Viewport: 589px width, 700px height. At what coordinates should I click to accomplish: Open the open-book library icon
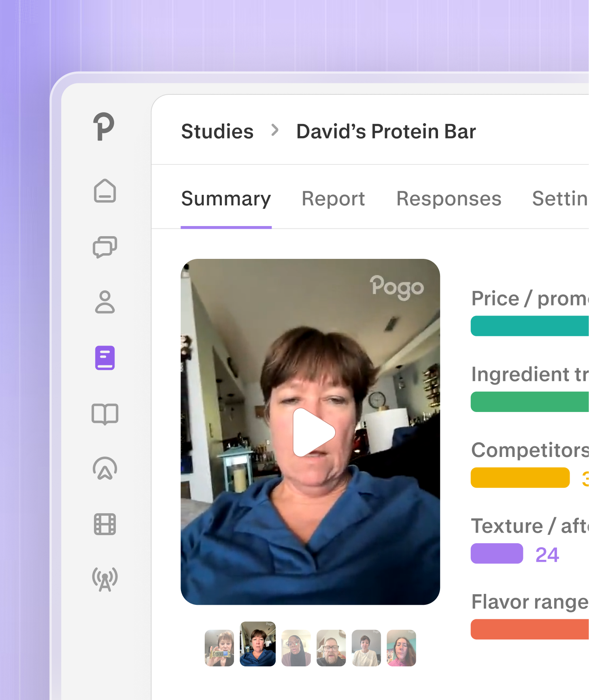(105, 414)
